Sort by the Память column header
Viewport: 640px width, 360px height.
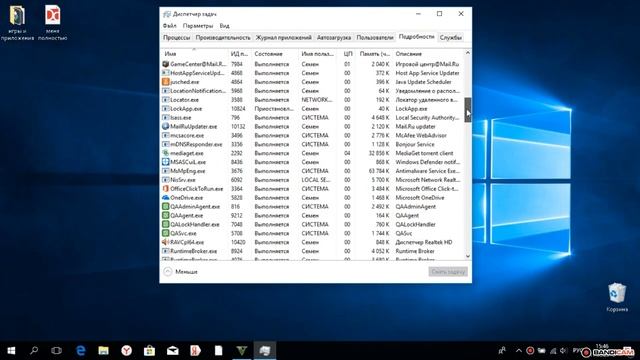coord(375,53)
